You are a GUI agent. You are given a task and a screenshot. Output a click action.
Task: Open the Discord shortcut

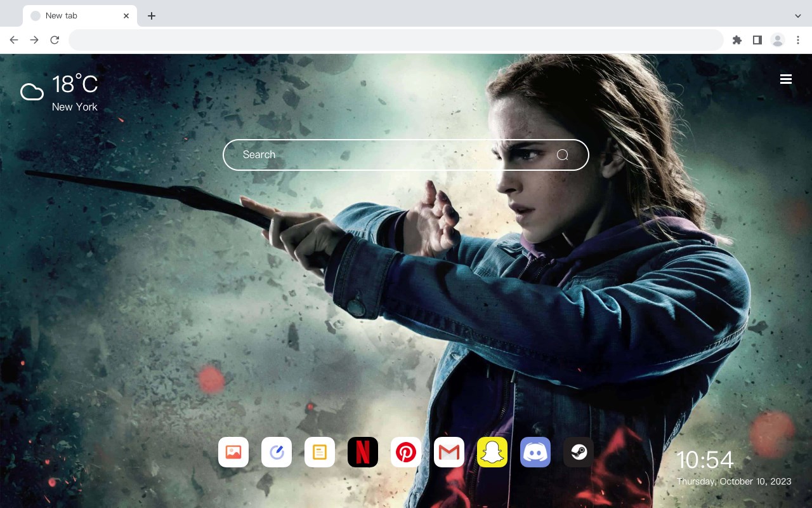(535, 452)
